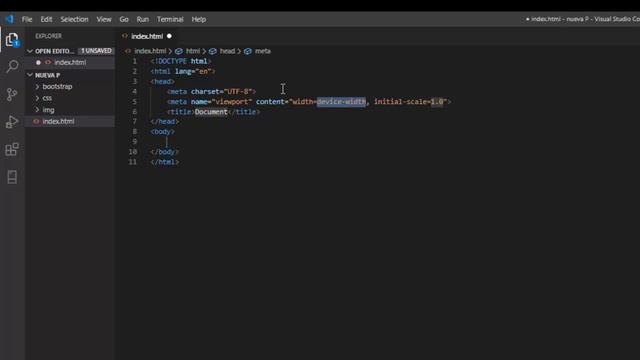Click the closing </head> tag

[x=164, y=122]
